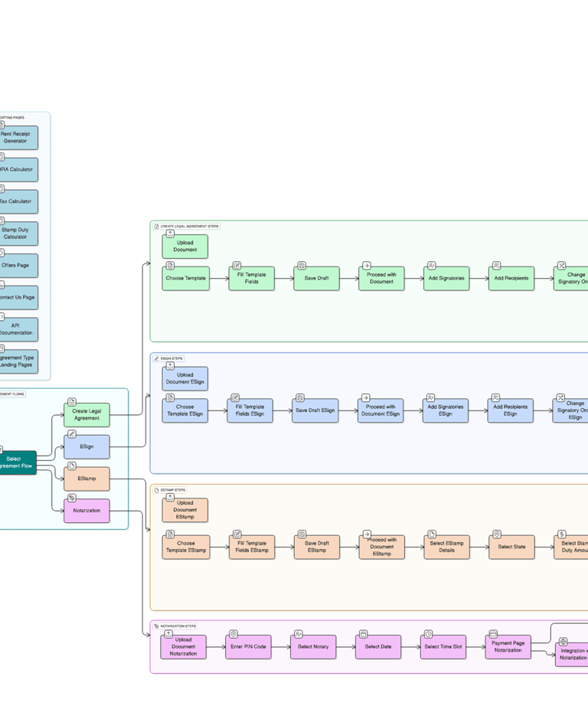Click the users icon above Add Recipients ESign
Viewport: 588px width, 706px height.
[x=495, y=397]
